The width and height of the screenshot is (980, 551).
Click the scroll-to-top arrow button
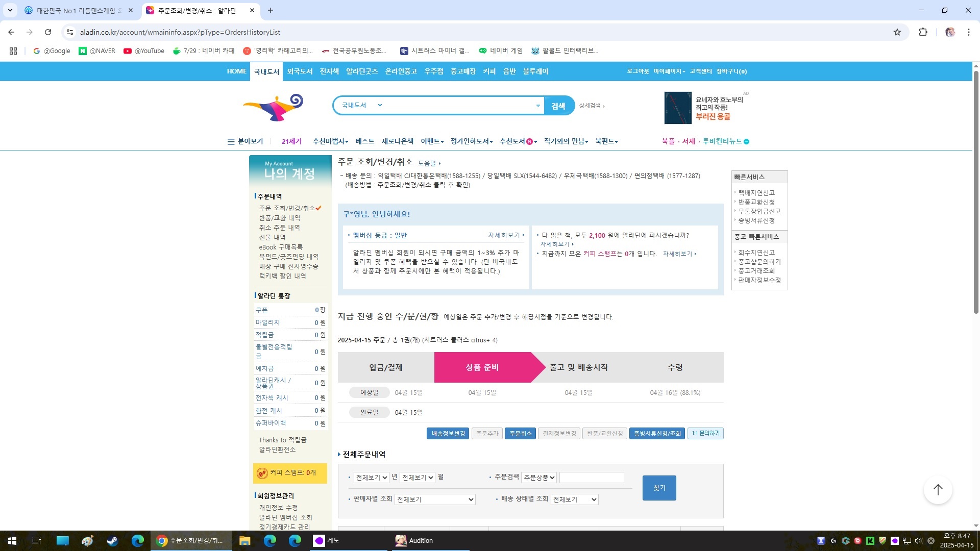pyautogui.click(x=938, y=490)
